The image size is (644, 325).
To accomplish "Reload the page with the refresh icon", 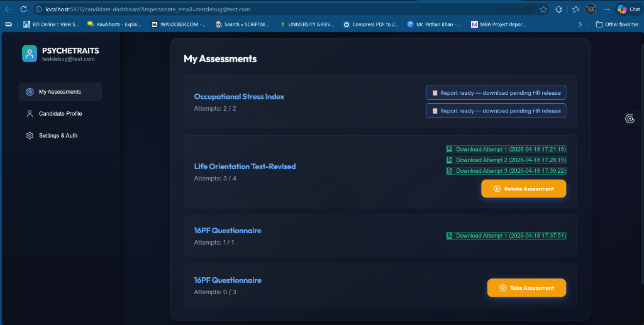I will [23, 9].
